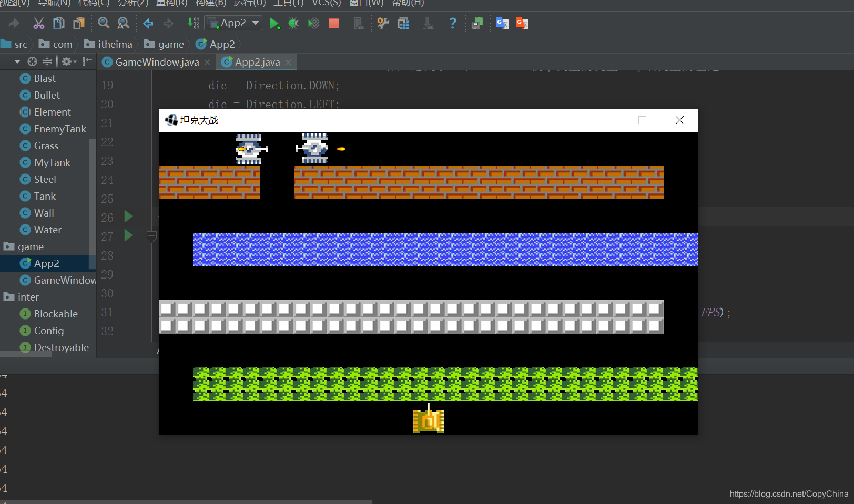Close the GameWindow.java tab
This screenshot has width=854, height=504.
coord(208,63)
